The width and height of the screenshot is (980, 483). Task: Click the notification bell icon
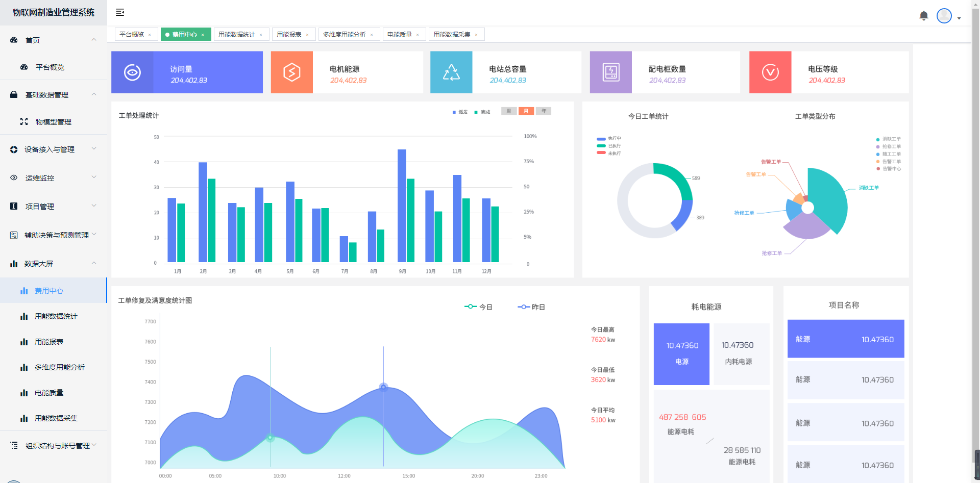(923, 16)
